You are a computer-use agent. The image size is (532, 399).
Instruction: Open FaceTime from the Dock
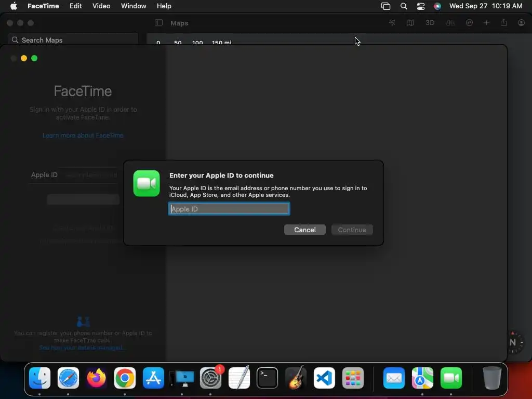tap(451, 378)
